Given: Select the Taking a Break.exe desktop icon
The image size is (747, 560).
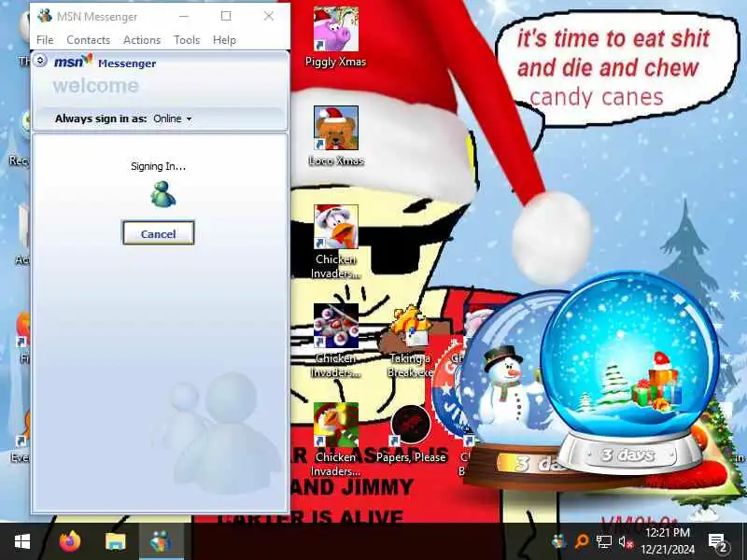Looking at the screenshot, I should pos(410,342).
